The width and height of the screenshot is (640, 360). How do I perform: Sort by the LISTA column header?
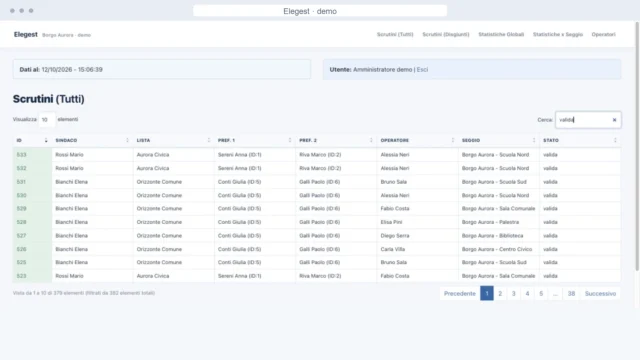(x=173, y=140)
